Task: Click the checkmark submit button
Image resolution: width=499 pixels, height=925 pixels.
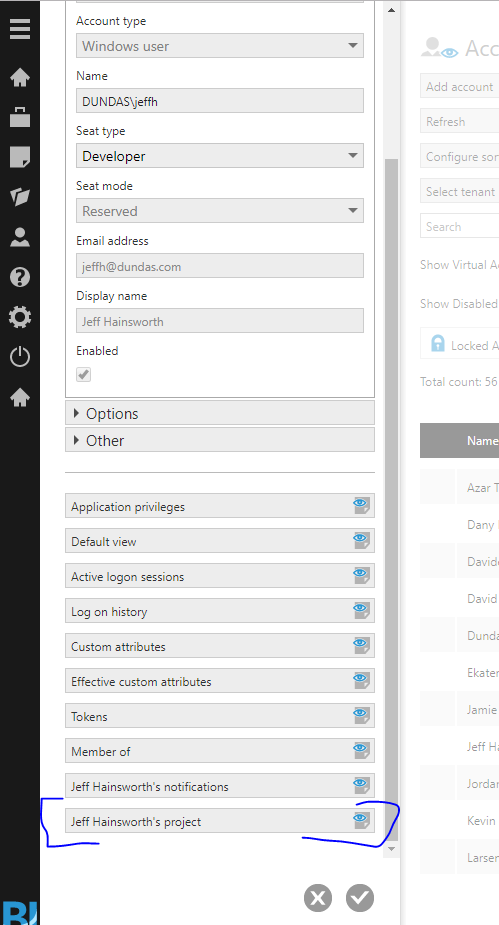Action: click(x=360, y=898)
